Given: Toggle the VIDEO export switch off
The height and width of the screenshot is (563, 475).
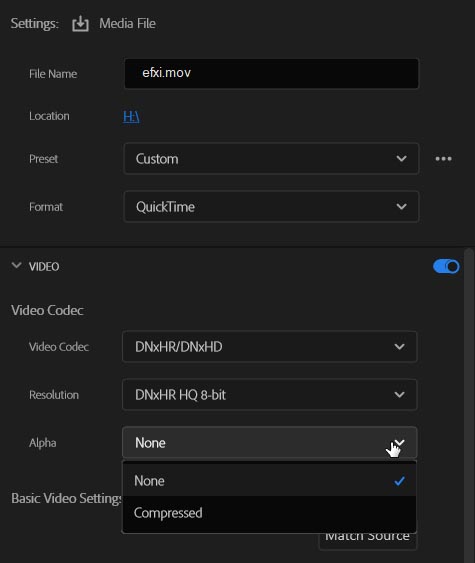Looking at the screenshot, I should 446,267.
